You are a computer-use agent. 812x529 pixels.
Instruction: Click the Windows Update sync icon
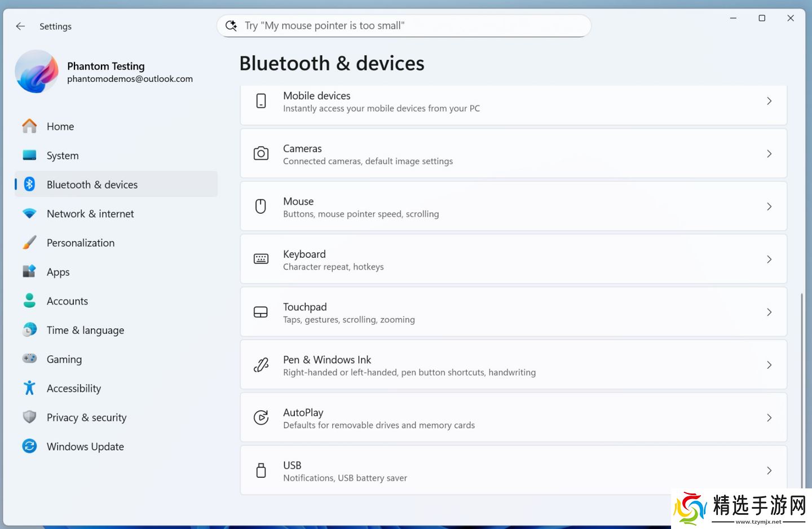point(29,446)
